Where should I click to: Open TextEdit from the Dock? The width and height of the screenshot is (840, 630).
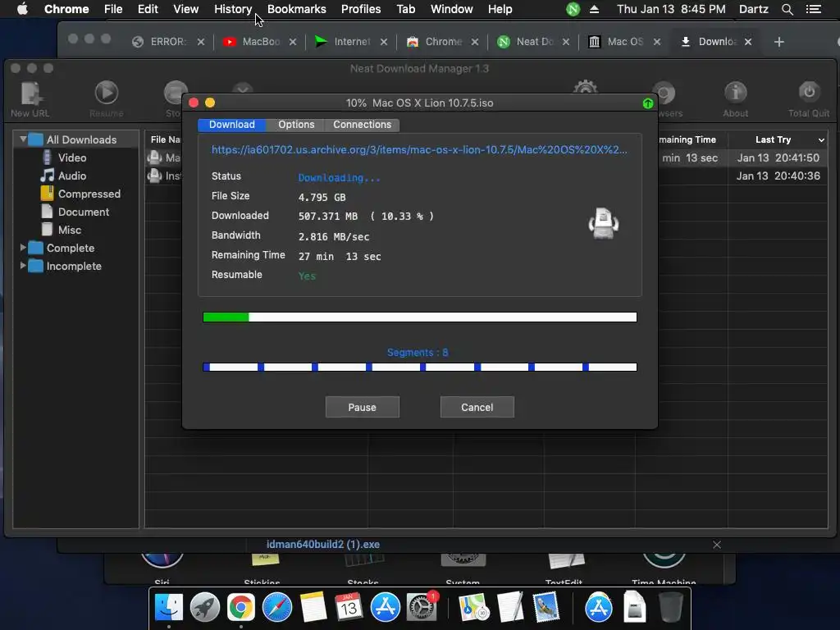510,608
